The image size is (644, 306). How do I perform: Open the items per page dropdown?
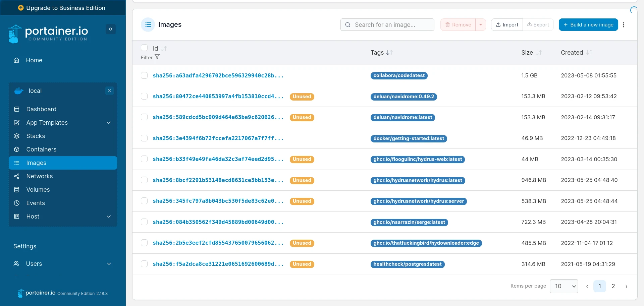(x=563, y=286)
